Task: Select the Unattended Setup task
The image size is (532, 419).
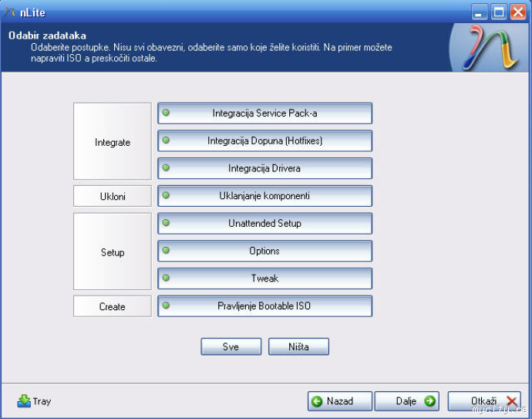Action: click(264, 223)
